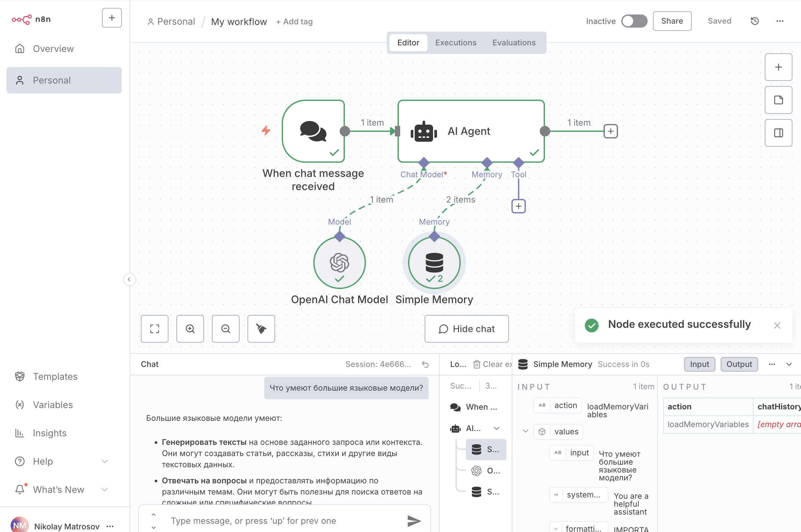Add a node after AI Agent output
The height and width of the screenshot is (532, 801).
610,131
